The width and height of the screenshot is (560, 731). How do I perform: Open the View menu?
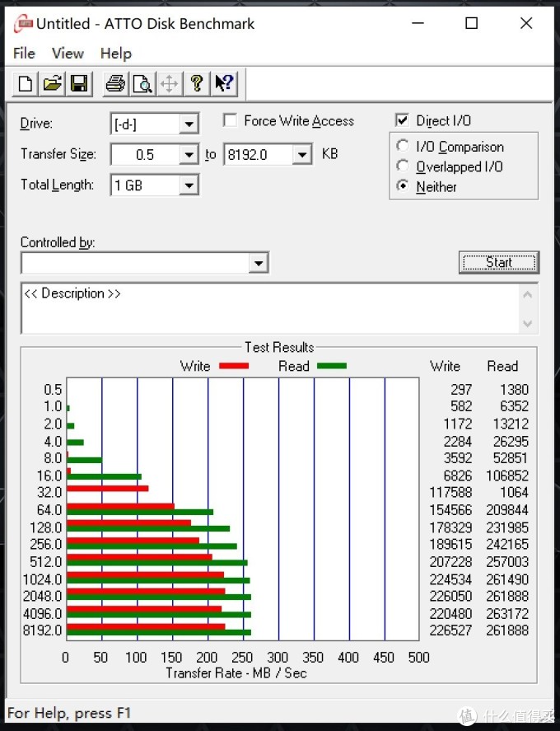(68, 53)
